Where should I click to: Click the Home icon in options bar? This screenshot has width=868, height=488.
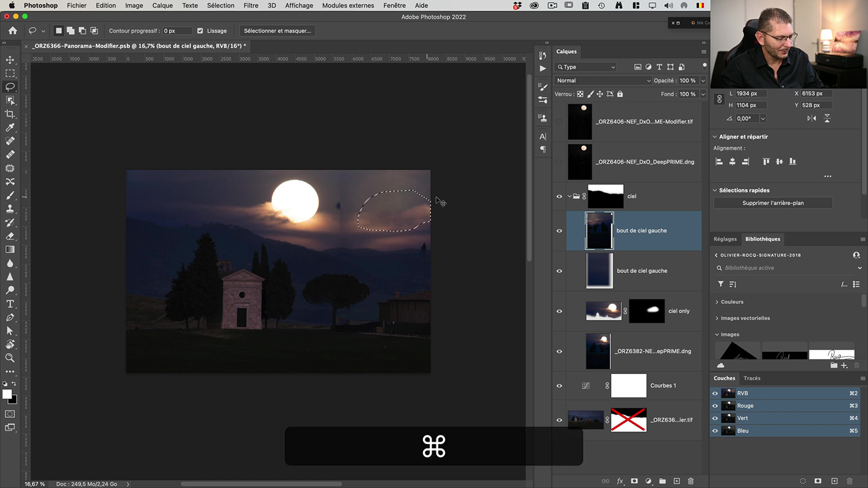[13, 30]
